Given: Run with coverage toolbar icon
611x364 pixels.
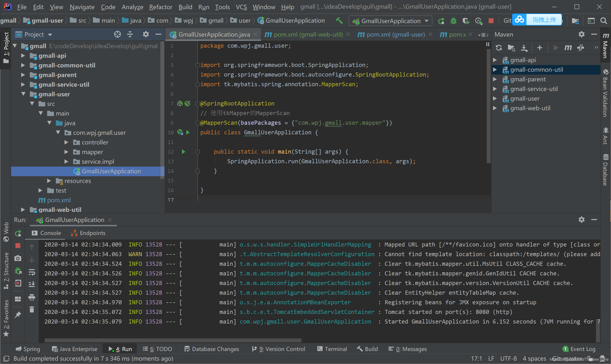Looking at the screenshot, I should tap(466, 21).
